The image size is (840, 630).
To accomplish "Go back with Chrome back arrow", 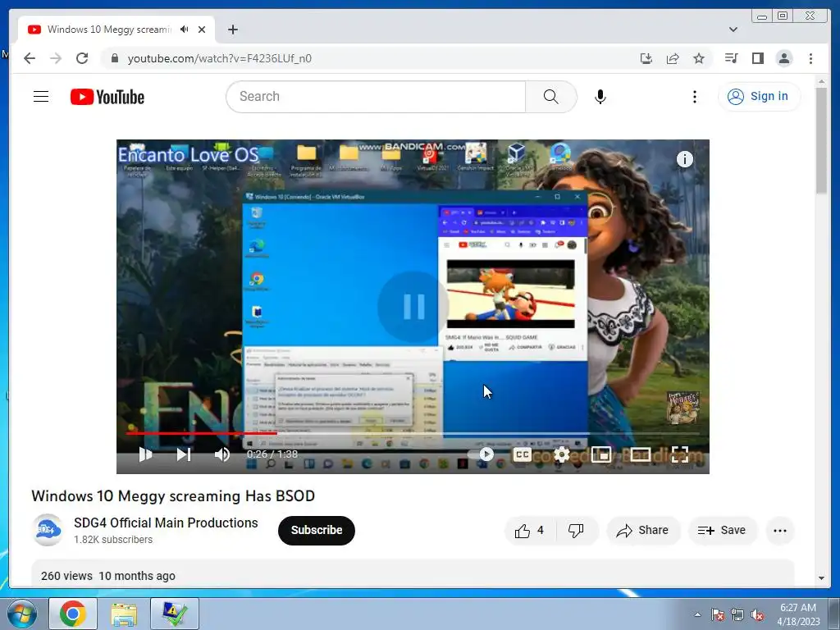I will tap(30, 58).
